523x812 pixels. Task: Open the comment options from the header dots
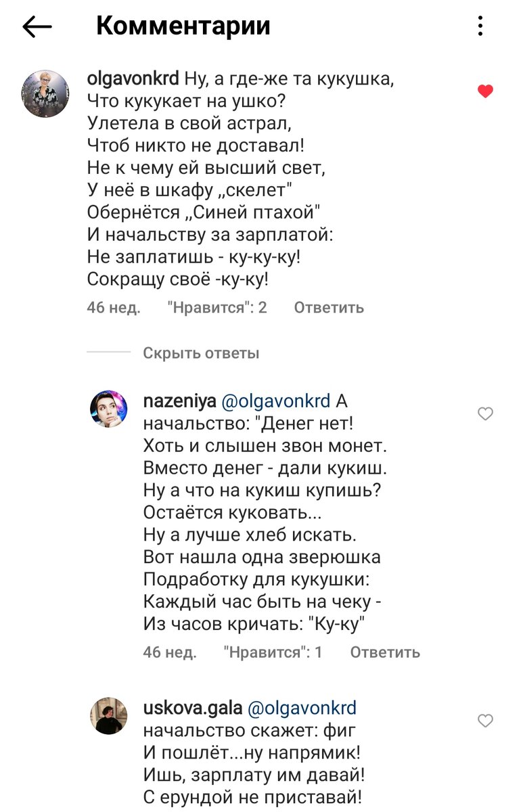(482, 26)
